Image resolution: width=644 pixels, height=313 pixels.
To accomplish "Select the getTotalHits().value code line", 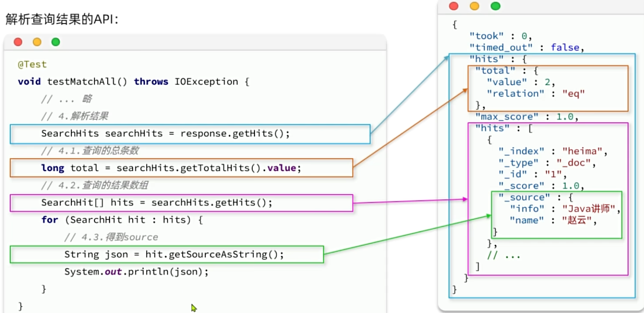I will (171, 168).
